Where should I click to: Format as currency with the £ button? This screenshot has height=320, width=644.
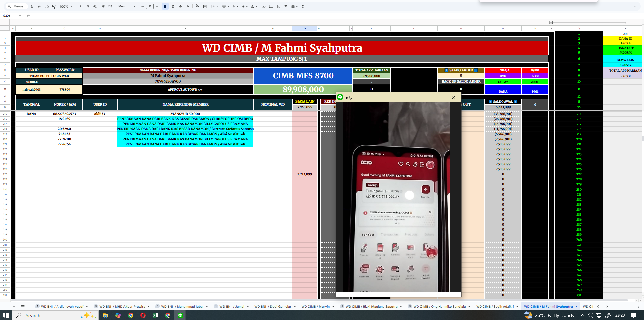[80, 6]
